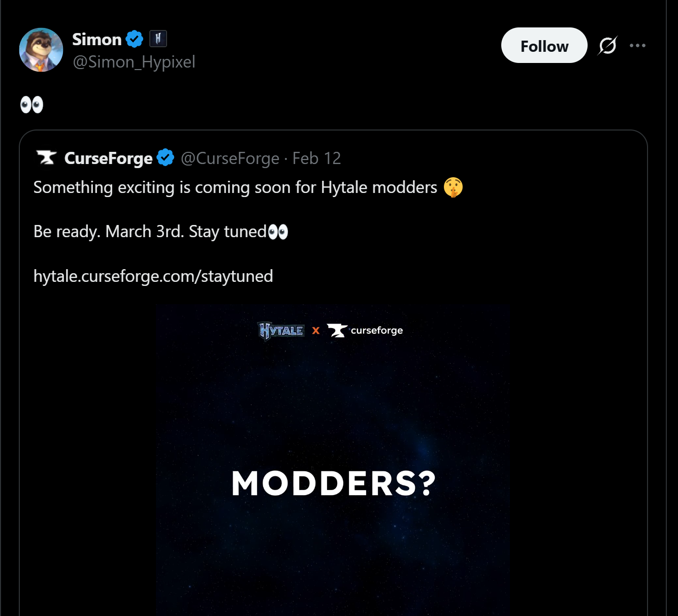Open the three-dot More options menu

(x=637, y=46)
